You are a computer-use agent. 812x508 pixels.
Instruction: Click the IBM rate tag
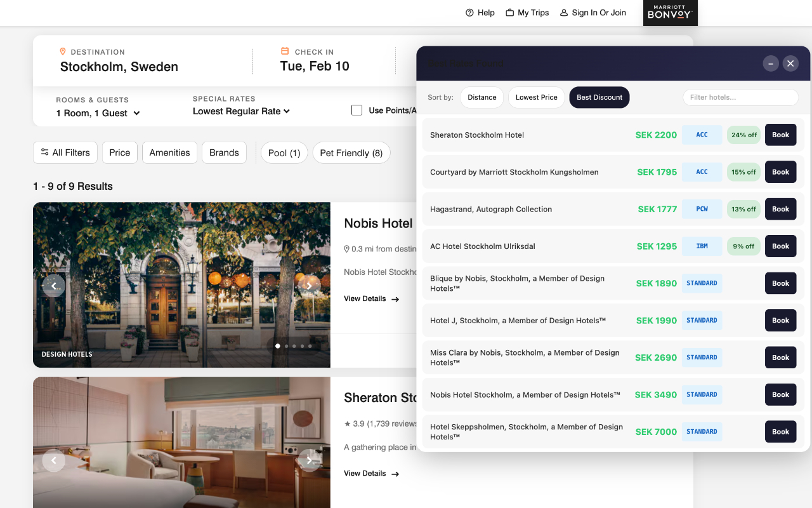tap(702, 246)
